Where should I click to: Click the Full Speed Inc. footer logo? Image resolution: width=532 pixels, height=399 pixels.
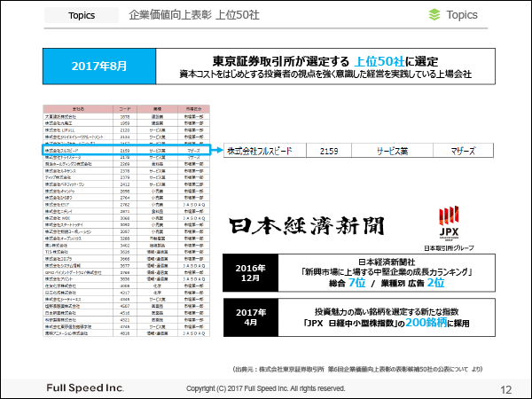click(85, 387)
